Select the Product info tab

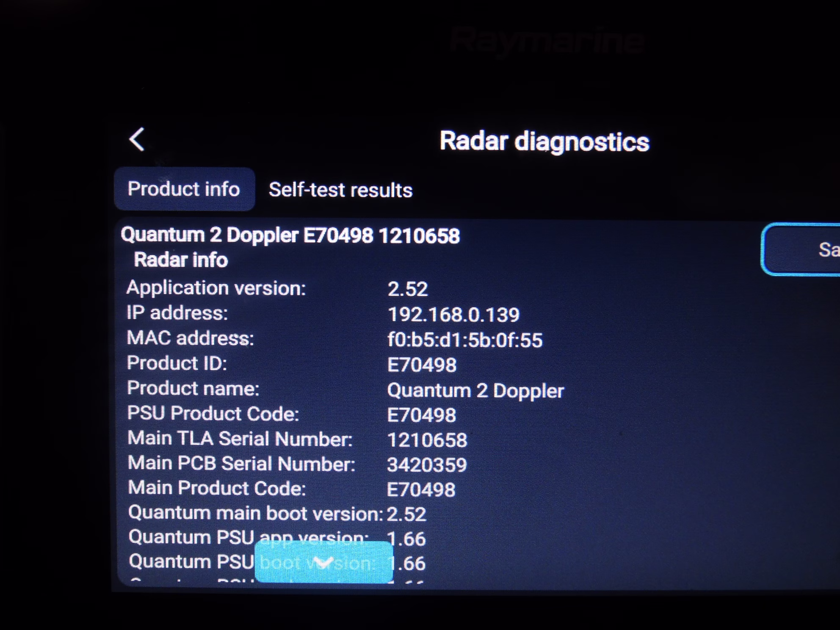pos(184,189)
